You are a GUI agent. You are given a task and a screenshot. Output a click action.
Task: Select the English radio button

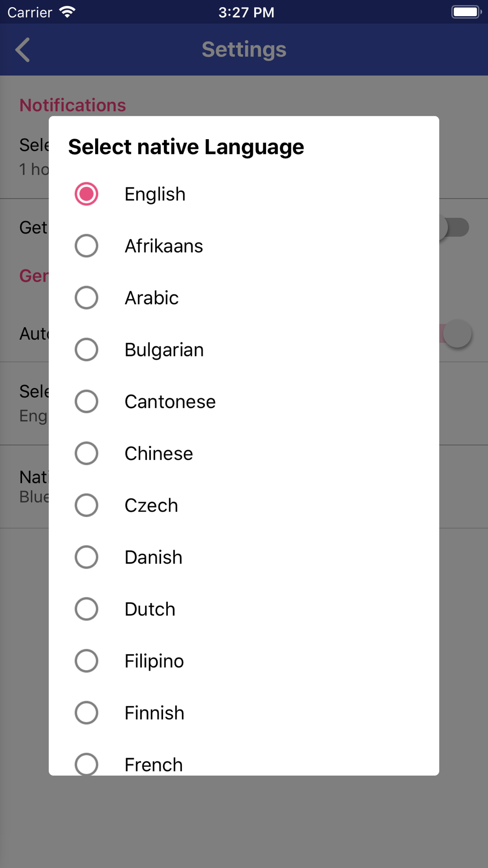(86, 194)
